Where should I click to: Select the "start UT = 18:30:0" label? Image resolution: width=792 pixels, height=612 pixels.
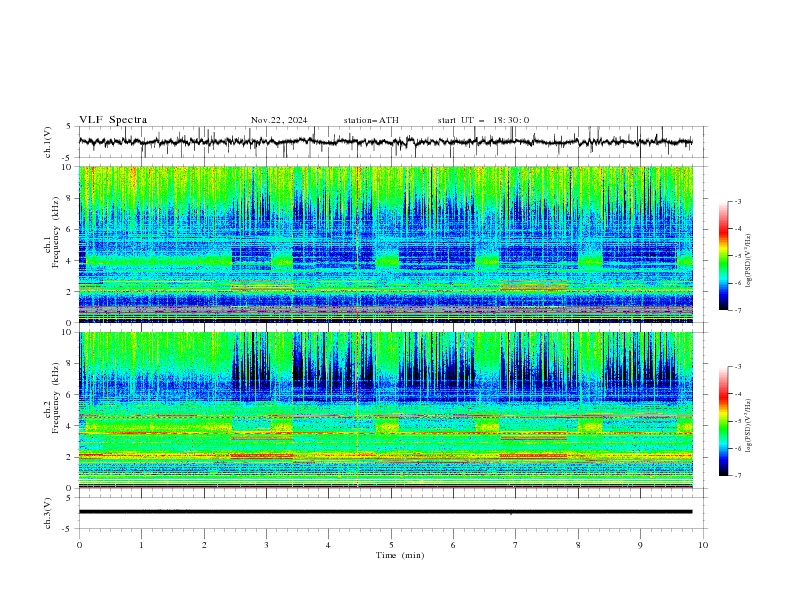(483, 120)
